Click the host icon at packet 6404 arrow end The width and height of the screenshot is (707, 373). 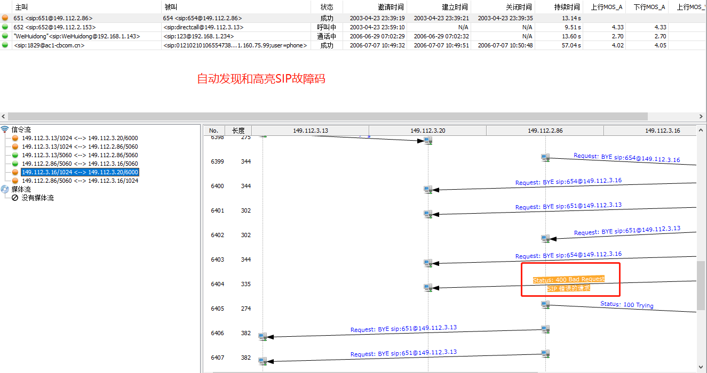pyautogui.click(x=428, y=287)
